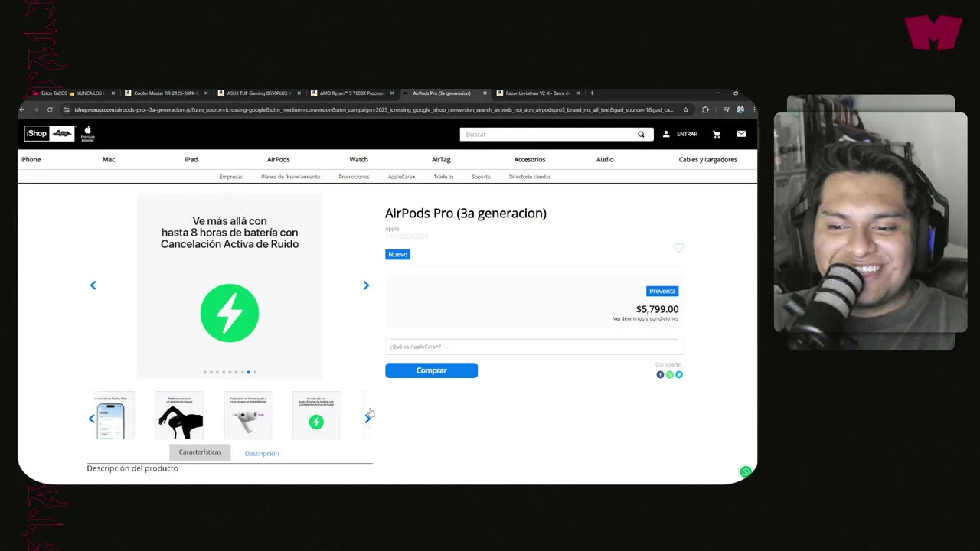Open the AirTag menu category

(x=441, y=159)
